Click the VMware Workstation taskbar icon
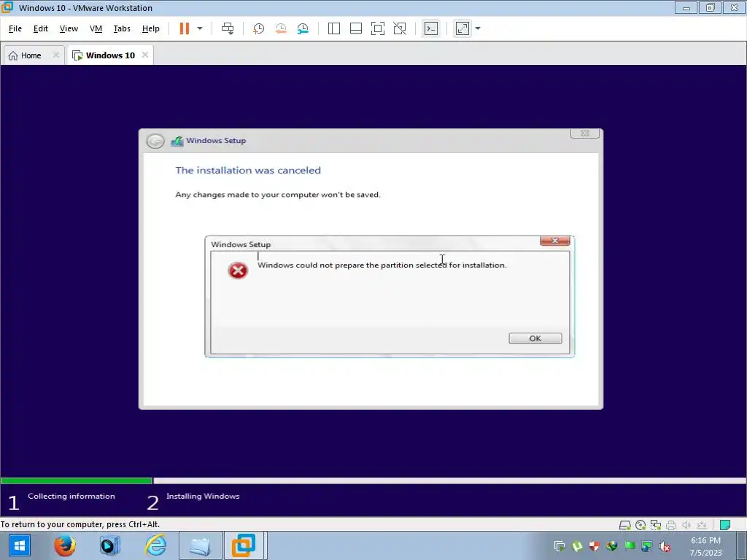Image resolution: width=747 pixels, height=560 pixels. pos(244,545)
